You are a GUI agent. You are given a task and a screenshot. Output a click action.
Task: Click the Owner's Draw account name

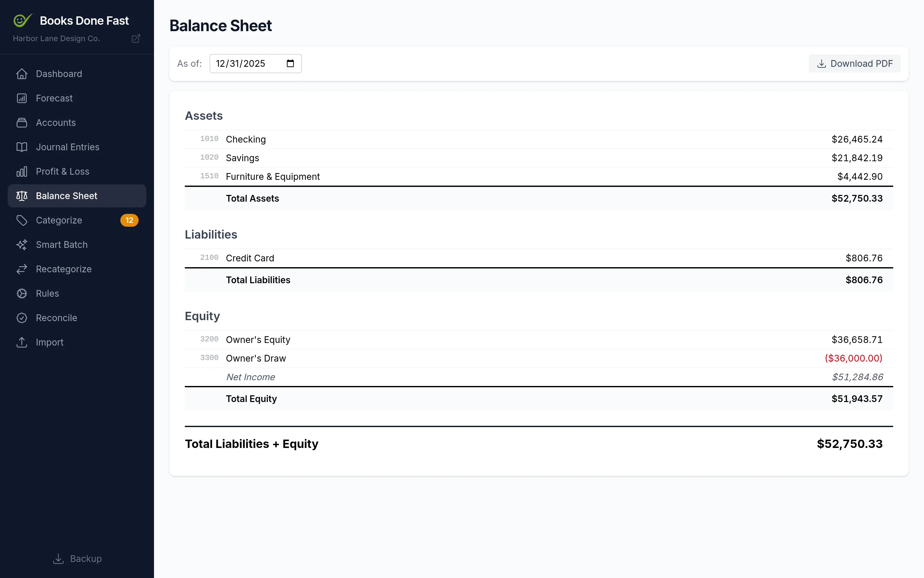(256, 359)
